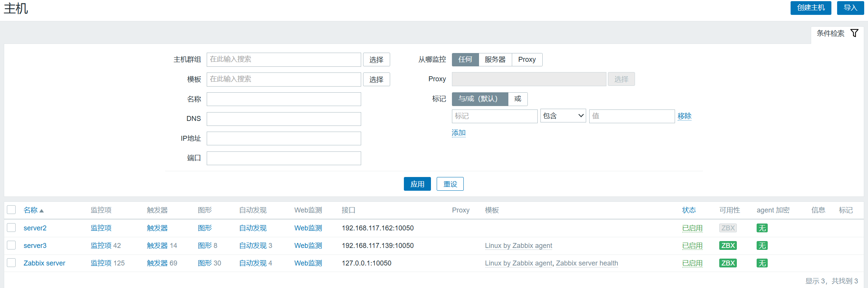
Task: Select the 服务器 monitored-by option
Action: click(x=495, y=60)
